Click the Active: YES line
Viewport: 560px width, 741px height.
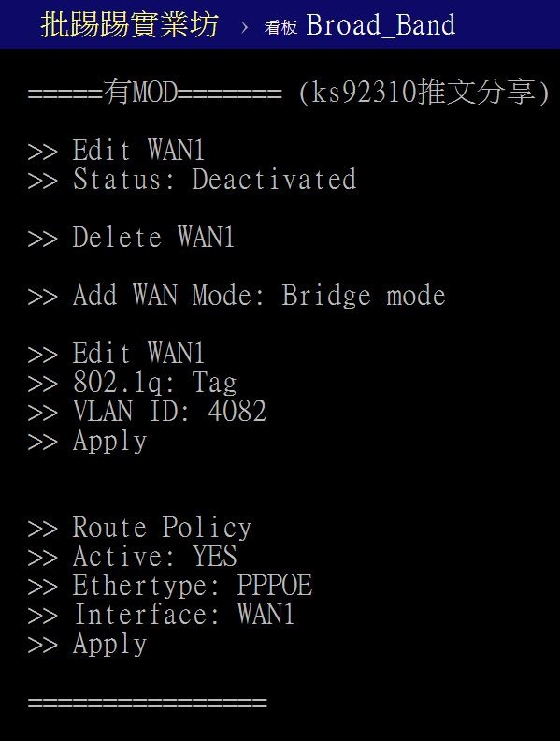(x=132, y=558)
